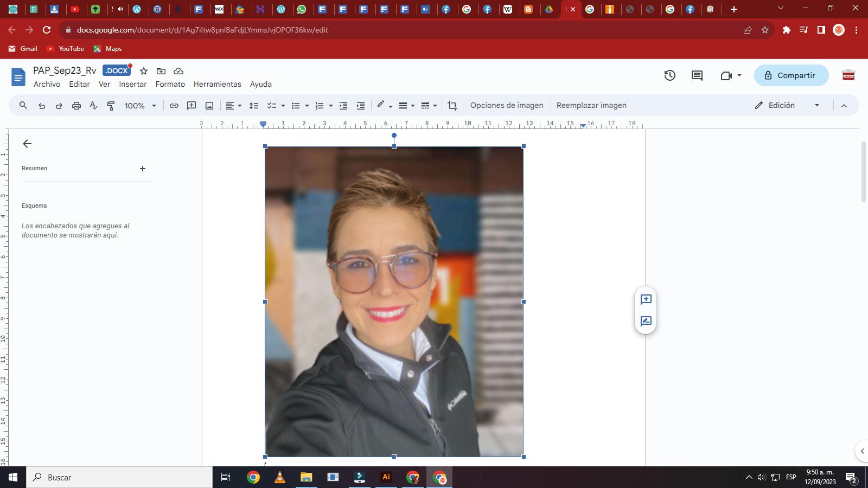Close the document outline panel
This screenshot has height=488, width=868.
coord(27,144)
